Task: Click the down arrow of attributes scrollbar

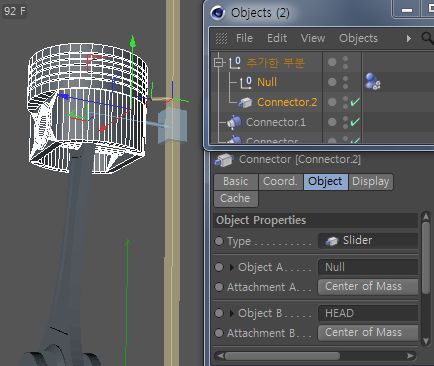Action: click(426, 341)
